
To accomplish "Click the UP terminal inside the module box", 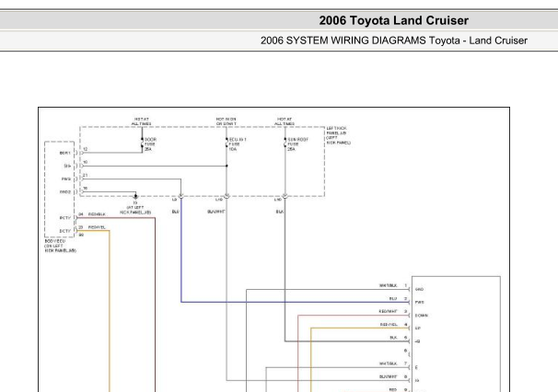I will pos(418,329).
